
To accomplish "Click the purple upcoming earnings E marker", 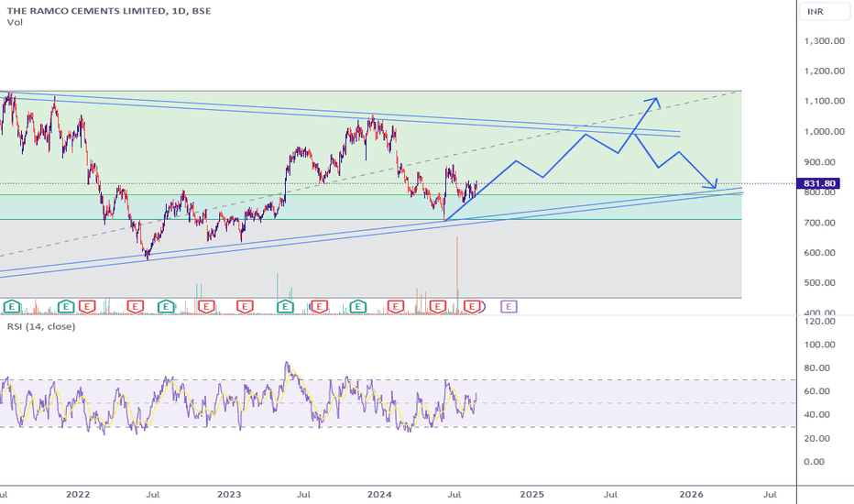I will click(x=509, y=307).
